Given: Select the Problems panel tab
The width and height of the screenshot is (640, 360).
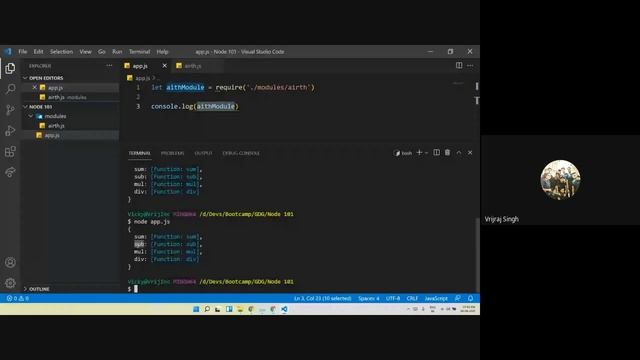Looking at the screenshot, I should point(172,153).
